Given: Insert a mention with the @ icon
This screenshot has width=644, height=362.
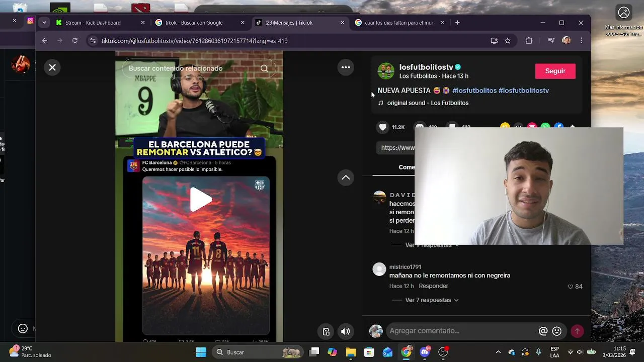Looking at the screenshot, I should [x=543, y=331].
